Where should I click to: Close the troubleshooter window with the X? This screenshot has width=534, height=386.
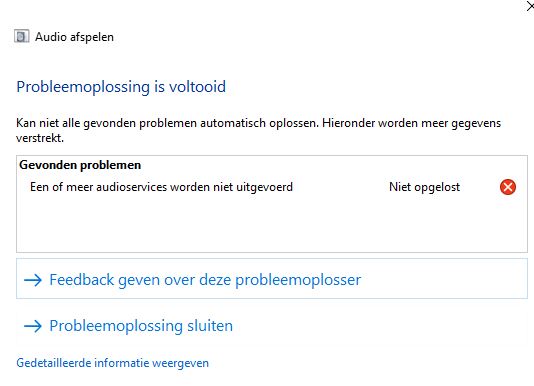pos(530,6)
